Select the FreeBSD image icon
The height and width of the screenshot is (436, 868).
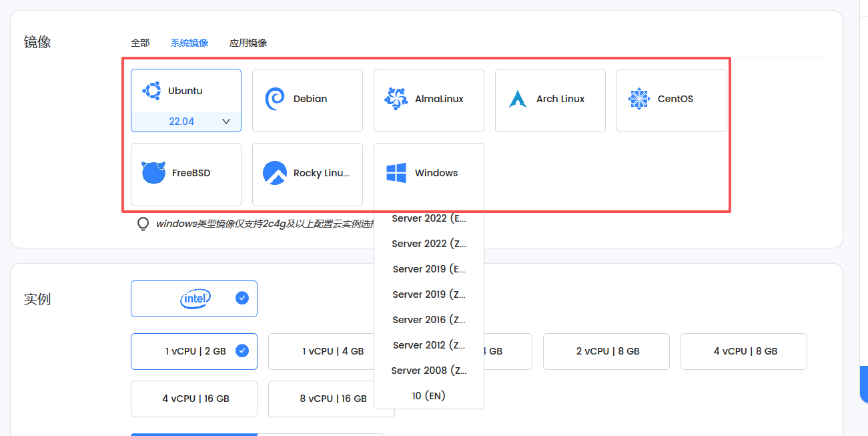[x=153, y=172]
